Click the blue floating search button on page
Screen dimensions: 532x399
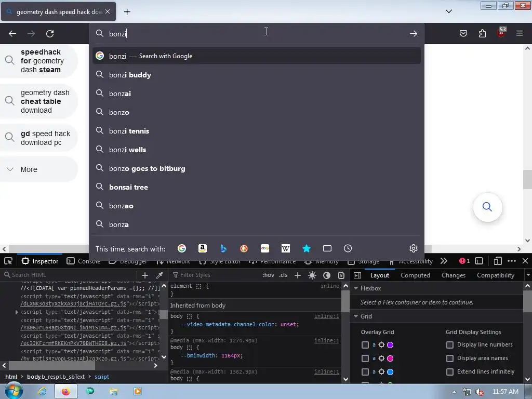pos(487,207)
